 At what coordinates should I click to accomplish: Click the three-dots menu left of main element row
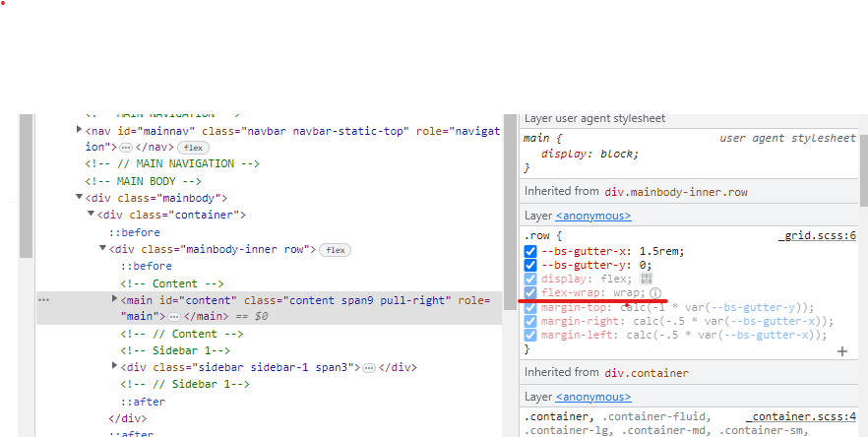(43, 300)
